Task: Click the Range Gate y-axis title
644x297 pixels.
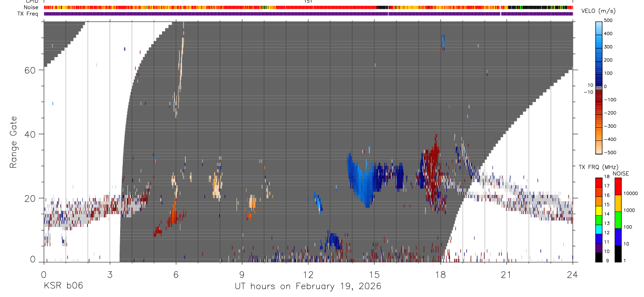Action: pyautogui.click(x=14, y=141)
